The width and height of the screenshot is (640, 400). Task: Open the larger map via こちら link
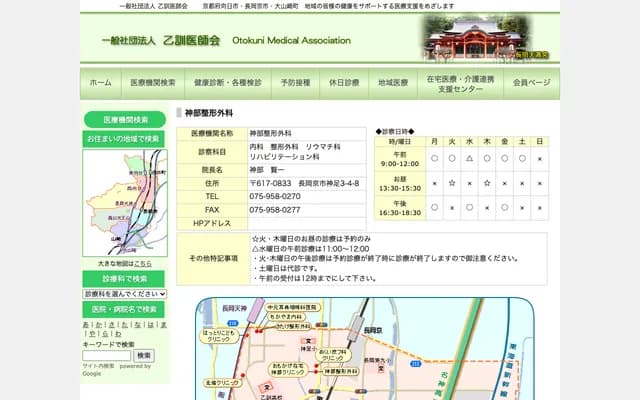point(144,263)
